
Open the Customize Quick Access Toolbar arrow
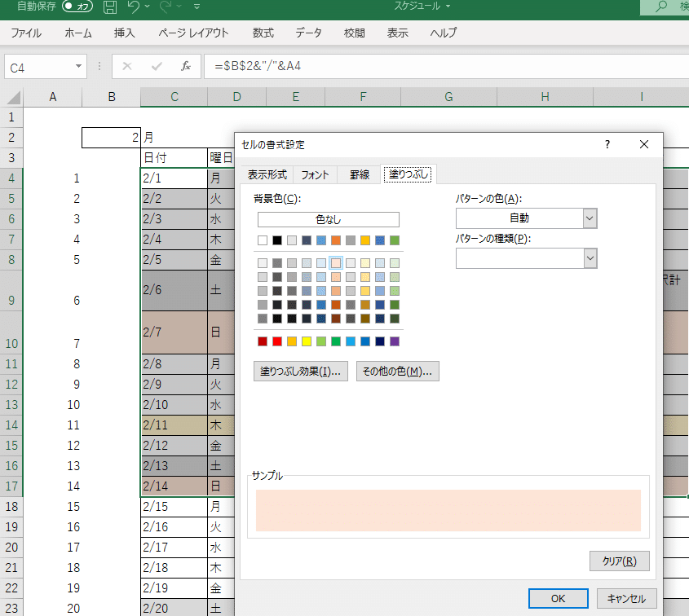tap(197, 7)
